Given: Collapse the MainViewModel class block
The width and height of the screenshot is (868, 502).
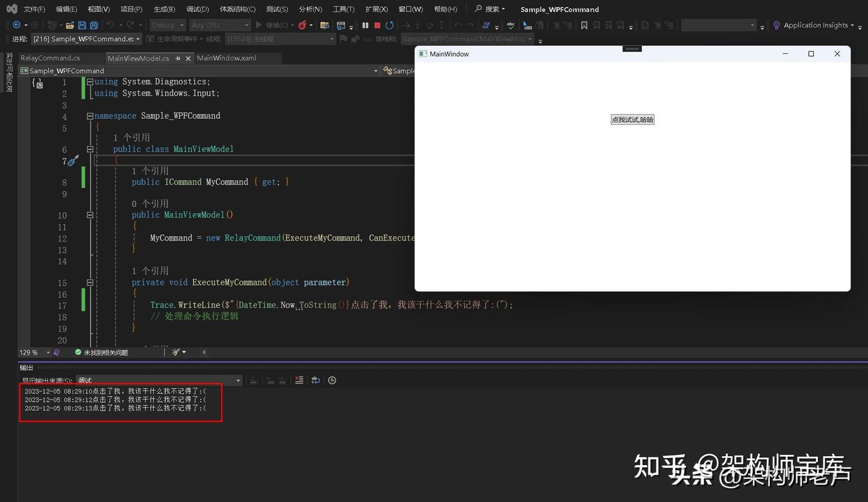Looking at the screenshot, I should coord(90,149).
